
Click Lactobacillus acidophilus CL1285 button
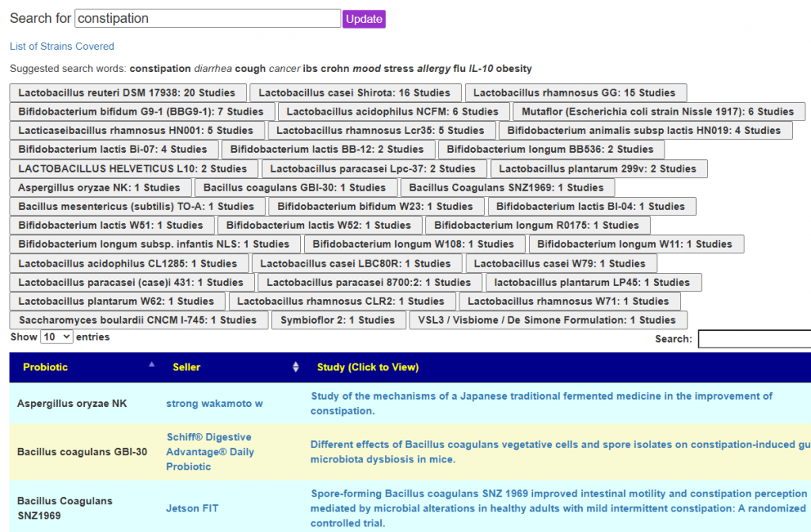pyautogui.click(x=128, y=264)
